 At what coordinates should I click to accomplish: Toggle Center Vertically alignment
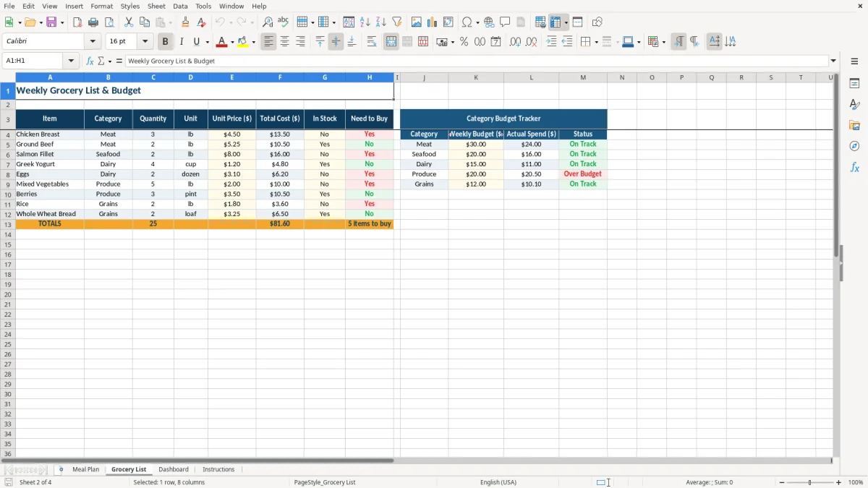pyautogui.click(x=336, y=42)
